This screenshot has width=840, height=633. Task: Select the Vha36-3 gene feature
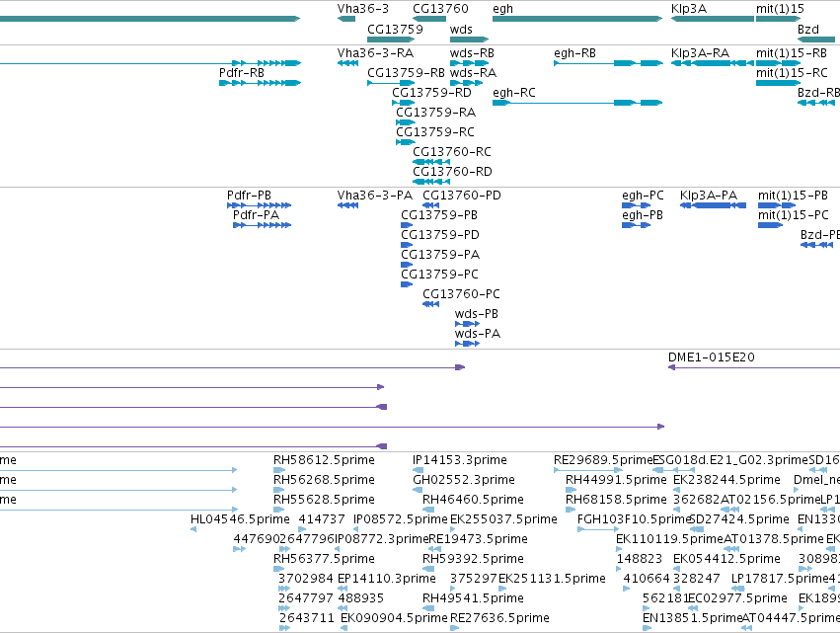[346, 19]
